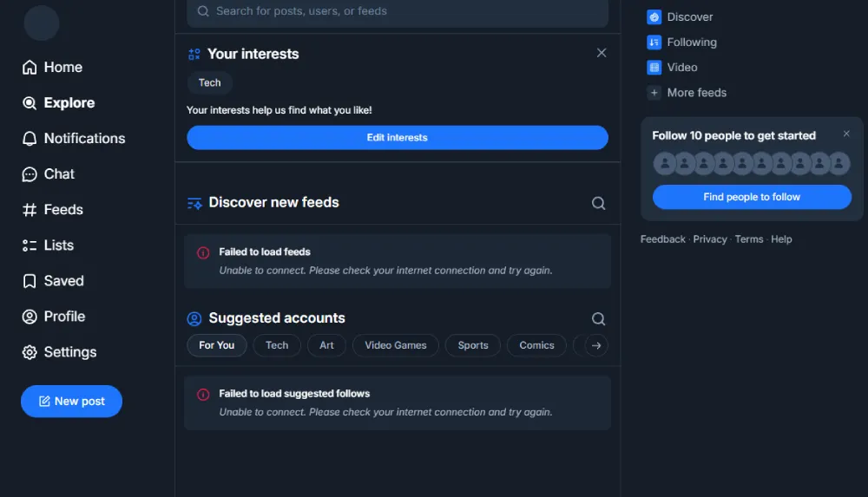Open the Privacy link in the footer
Screen dimensions: 868x497
click(x=709, y=239)
